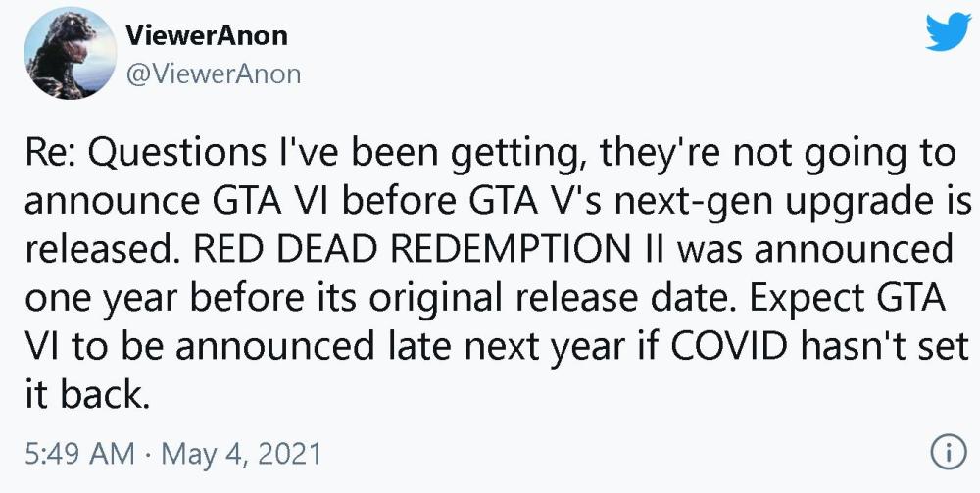The width and height of the screenshot is (980, 493).
Task: Click the May 4, 2021 date
Action: coord(241,454)
